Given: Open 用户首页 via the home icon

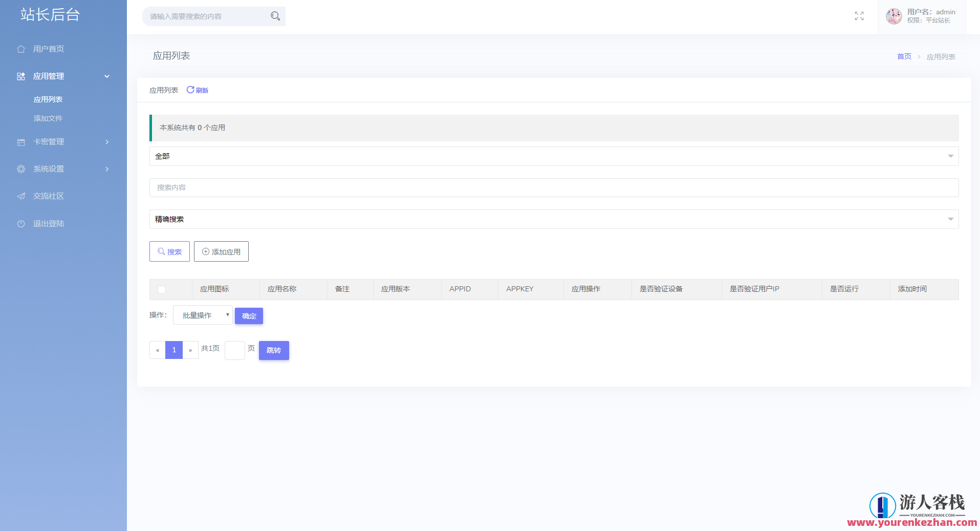Looking at the screenshot, I should click(21, 49).
